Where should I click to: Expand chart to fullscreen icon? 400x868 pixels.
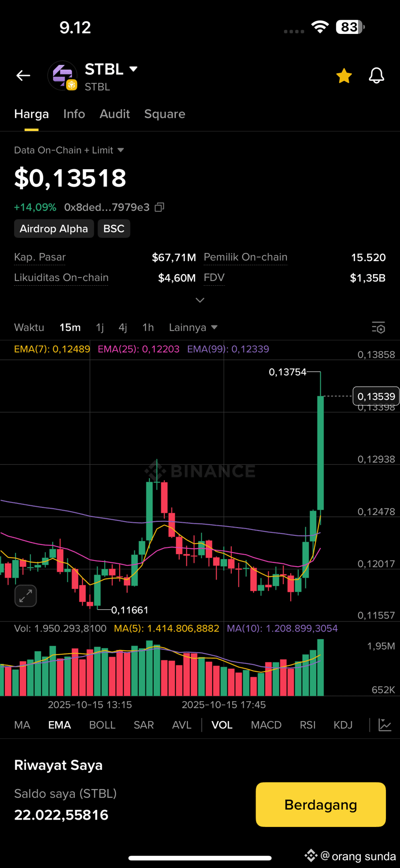coord(26,596)
